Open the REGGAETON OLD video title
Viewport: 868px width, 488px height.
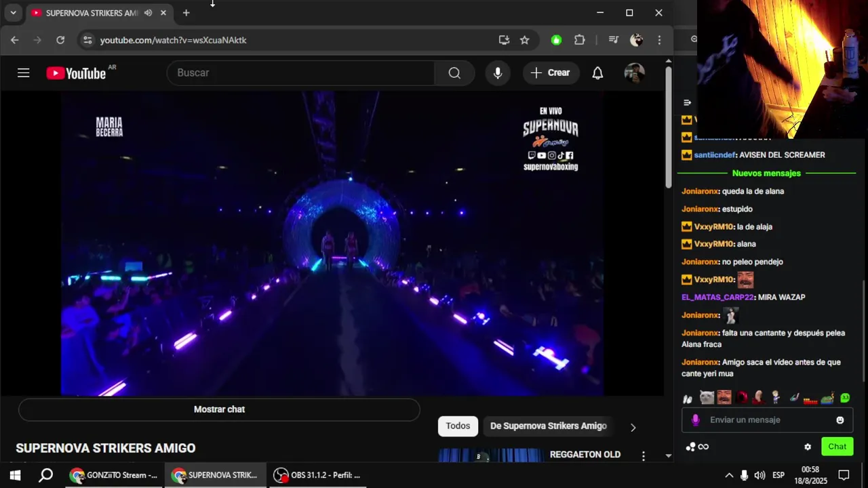click(x=585, y=454)
